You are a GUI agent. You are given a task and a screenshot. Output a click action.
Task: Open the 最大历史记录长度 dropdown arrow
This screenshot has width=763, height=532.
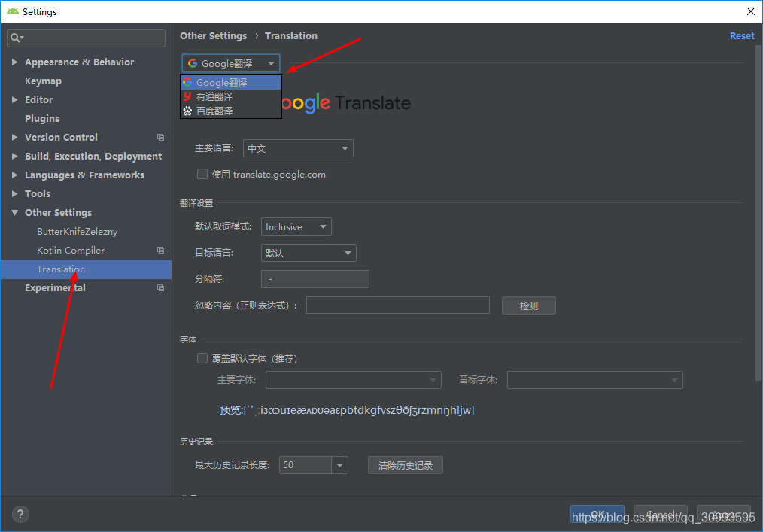coord(339,465)
